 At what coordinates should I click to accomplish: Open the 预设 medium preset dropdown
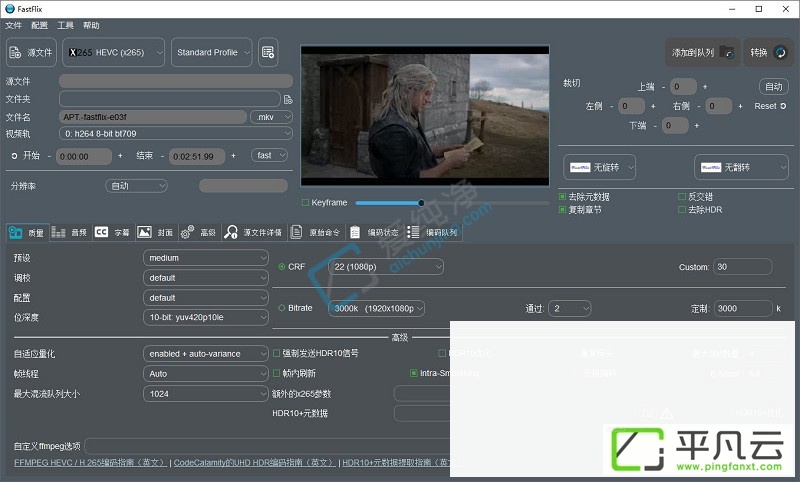(x=206, y=258)
